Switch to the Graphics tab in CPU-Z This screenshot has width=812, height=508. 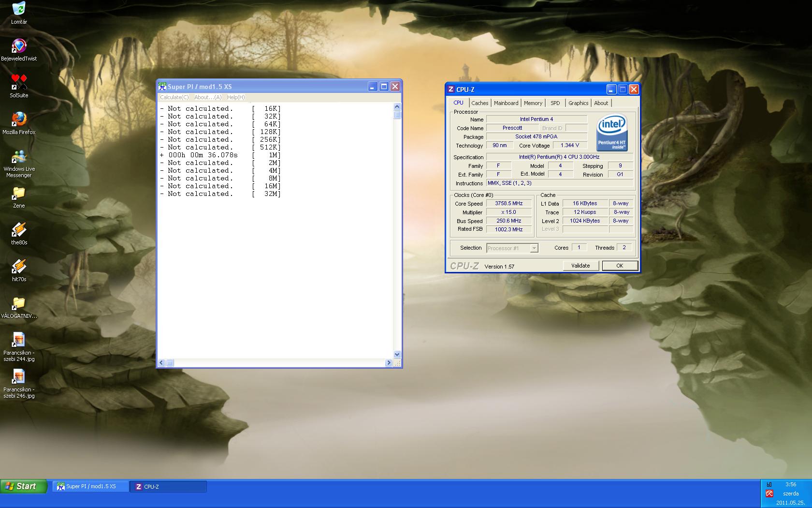(578, 103)
